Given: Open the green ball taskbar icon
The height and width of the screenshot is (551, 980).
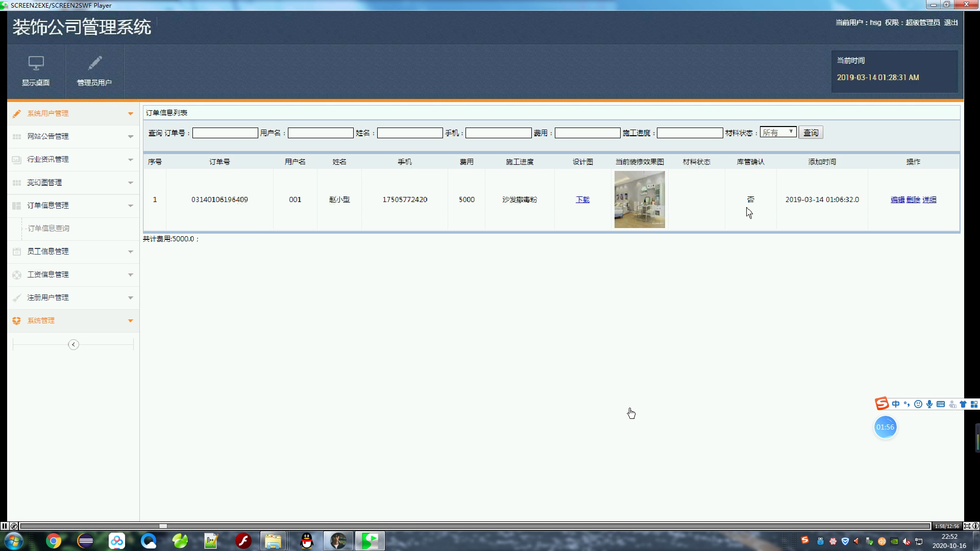Looking at the screenshot, I should click(180, 541).
